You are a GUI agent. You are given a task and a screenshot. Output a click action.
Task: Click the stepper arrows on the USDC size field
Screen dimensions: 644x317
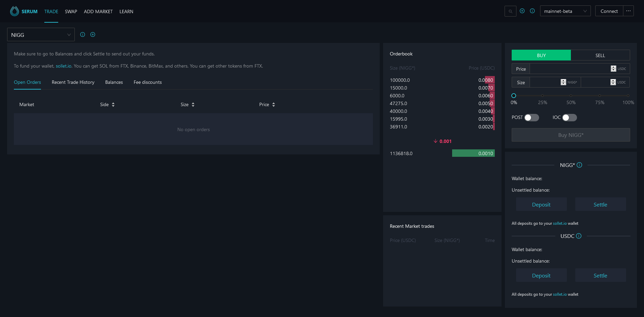(613, 82)
